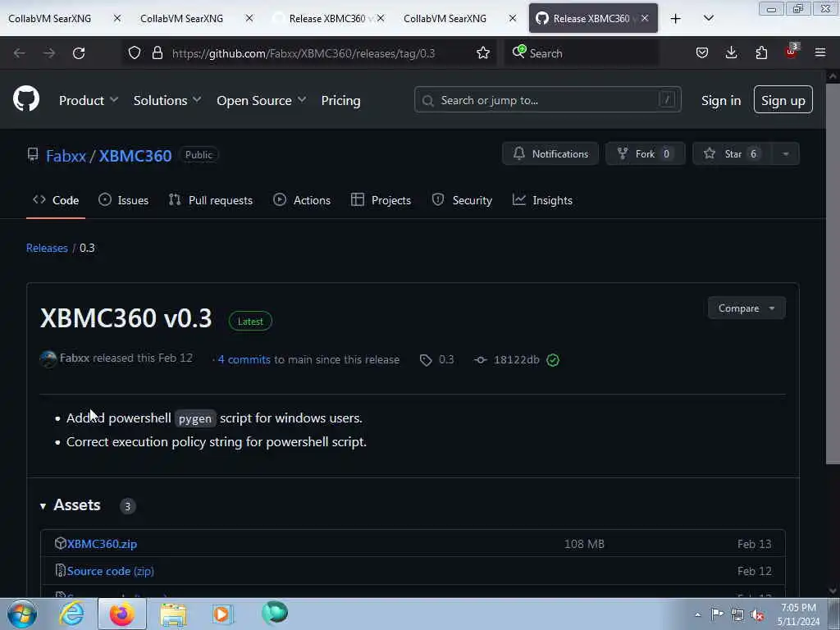
Task: Open commit 18122db
Action: [x=517, y=359]
